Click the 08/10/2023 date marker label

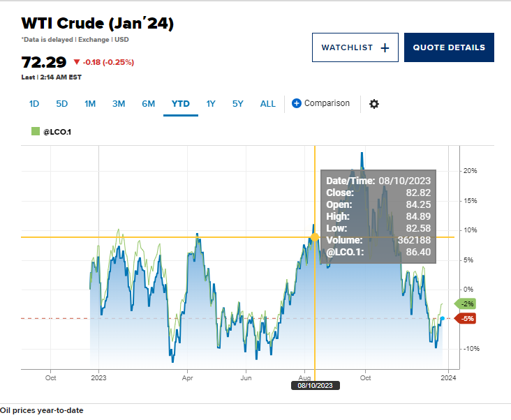[315, 385]
